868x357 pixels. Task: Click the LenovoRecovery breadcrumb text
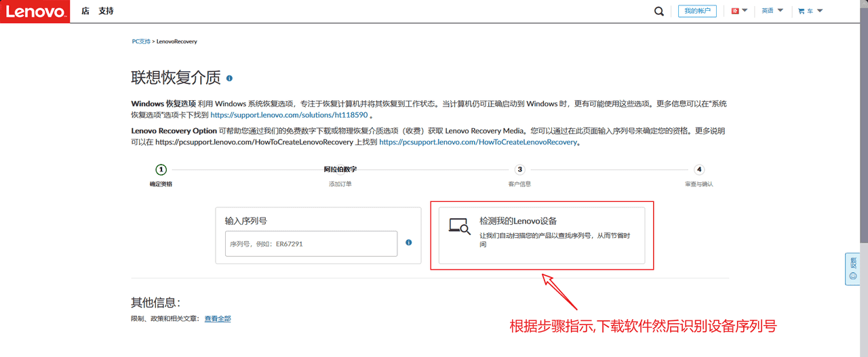[177, 41]
